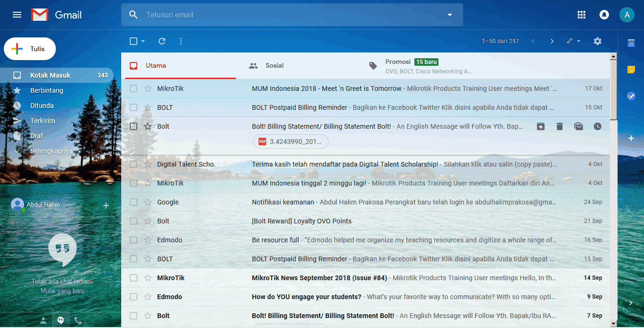
Task: Open the Hangouts contacts icon
Action: [43, 320]
